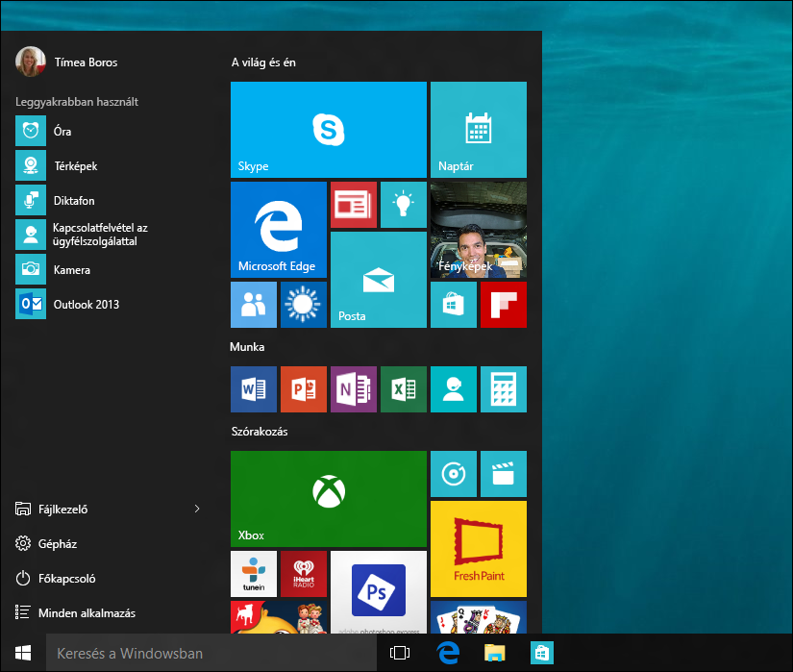Launch the Word tile
Screen dimensions: 793x672
pyautogui.click(x=254, y=389)
